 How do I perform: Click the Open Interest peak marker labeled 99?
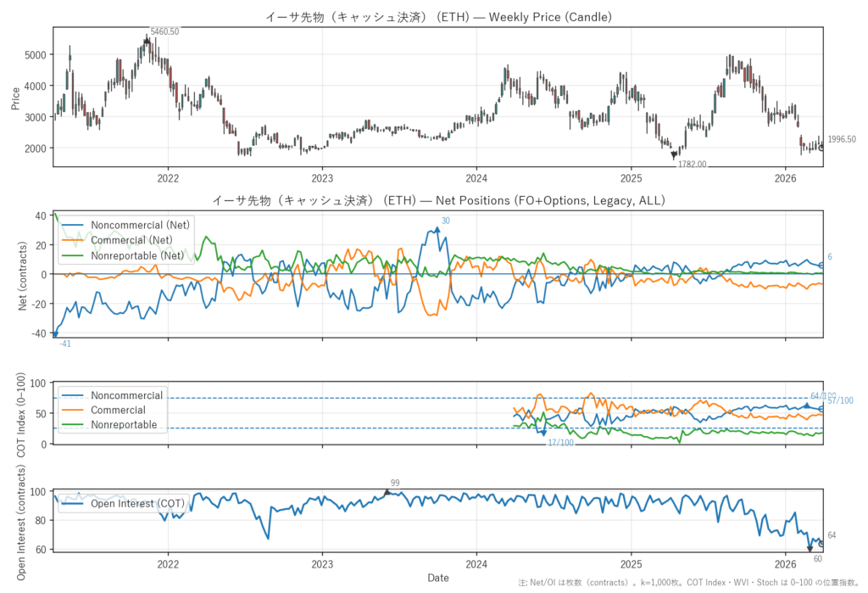tap(387, 492)
